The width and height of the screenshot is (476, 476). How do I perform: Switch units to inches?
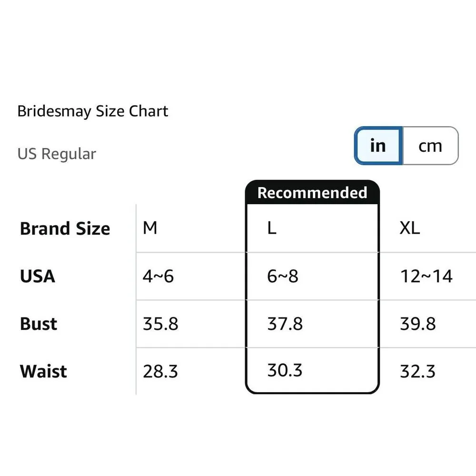(x=378, y=146)
